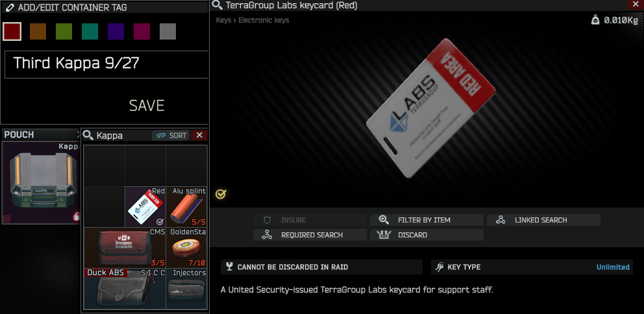Click Required Search button
Image resolution: width=644 pixels, height=314 pixels.
pos(310,235)
